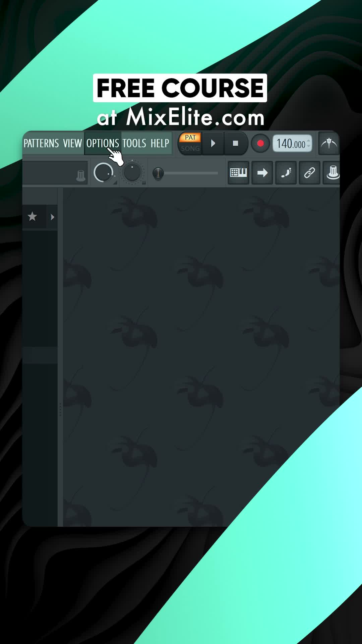Image resolution: width=362 pixels, height=644 pixels.
Task: Open the VIEW menu
Action: coord(72,143)
